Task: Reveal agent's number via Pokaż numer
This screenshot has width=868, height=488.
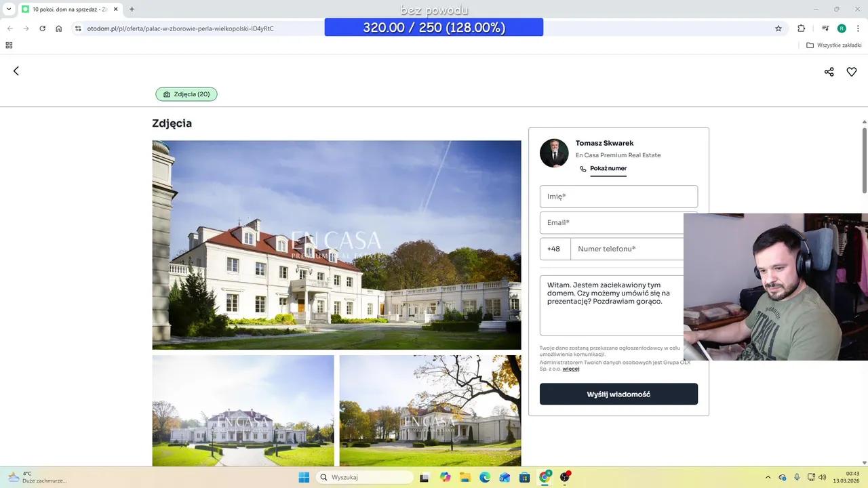Action: [608, 169]
